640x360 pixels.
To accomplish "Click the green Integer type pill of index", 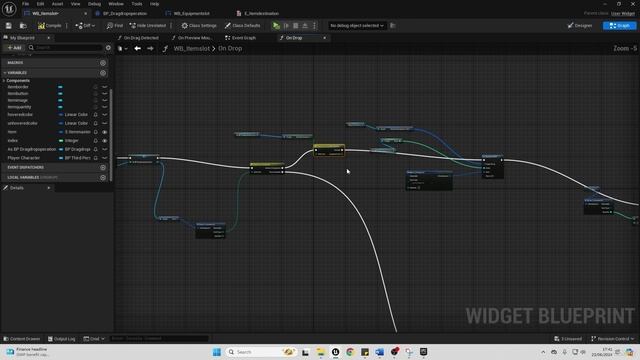I will pyautogui.click(x=69, y=141).
